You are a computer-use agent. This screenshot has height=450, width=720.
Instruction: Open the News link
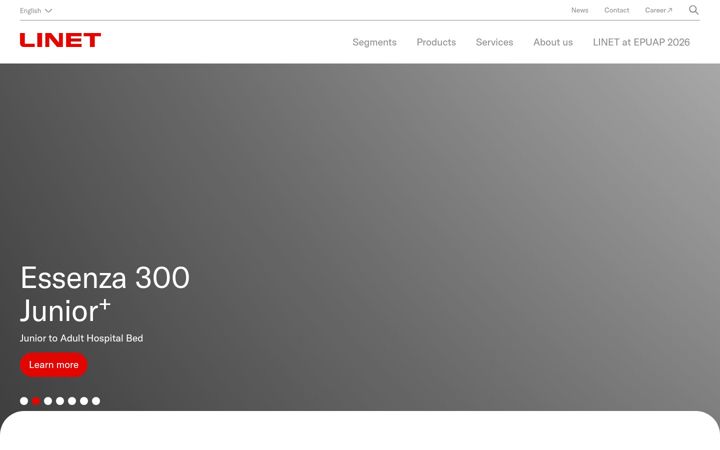pos(579,10)
